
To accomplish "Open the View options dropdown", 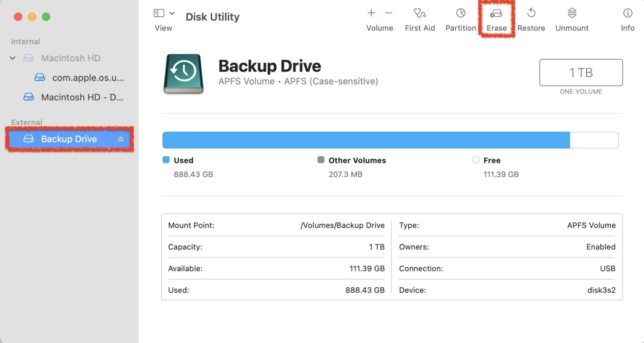I will click(172, 13).
